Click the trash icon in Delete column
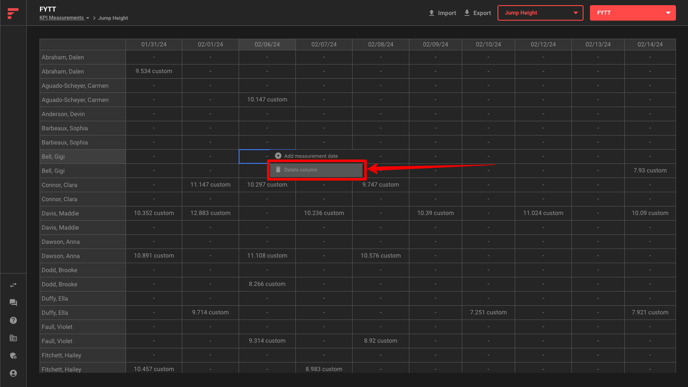Viewport: 688px width, 387px height. (x=278, y=170)
